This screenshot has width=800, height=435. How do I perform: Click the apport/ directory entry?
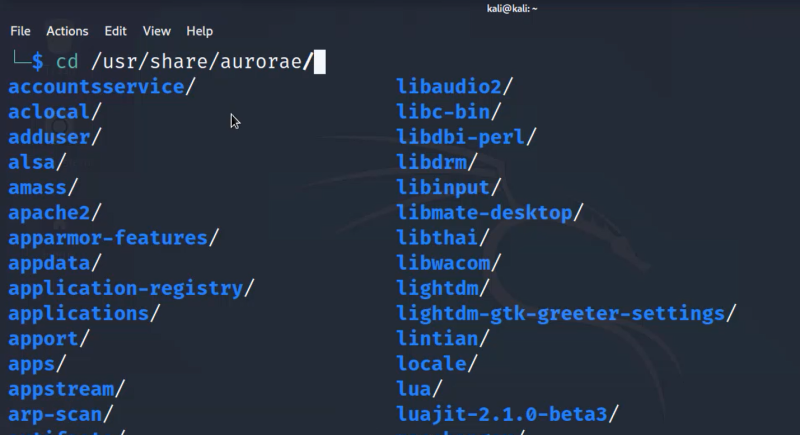[49, 339]
